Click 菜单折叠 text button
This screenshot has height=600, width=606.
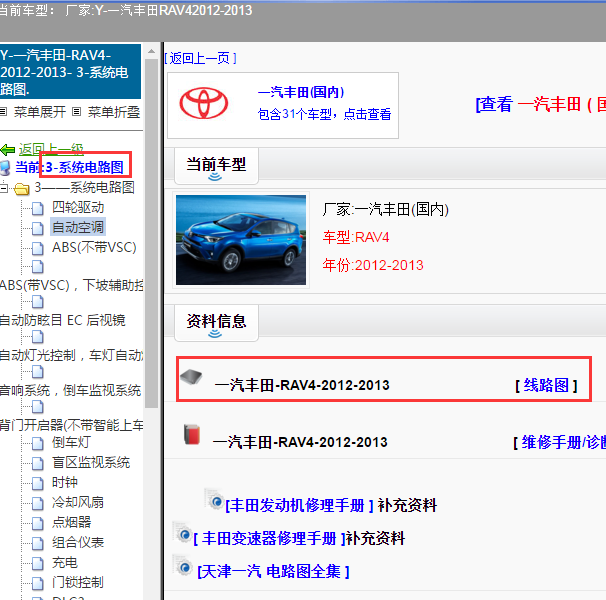pos(114,112)
